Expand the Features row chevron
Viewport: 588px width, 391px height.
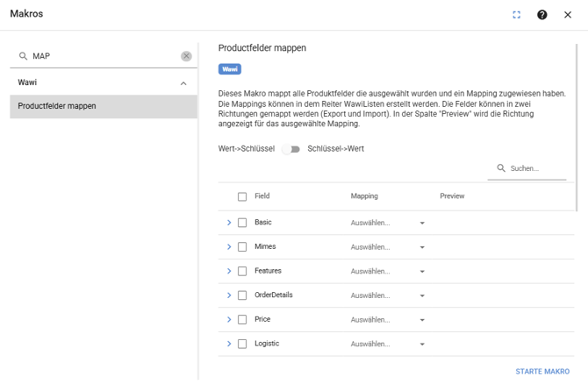click(x=229, y=272)
